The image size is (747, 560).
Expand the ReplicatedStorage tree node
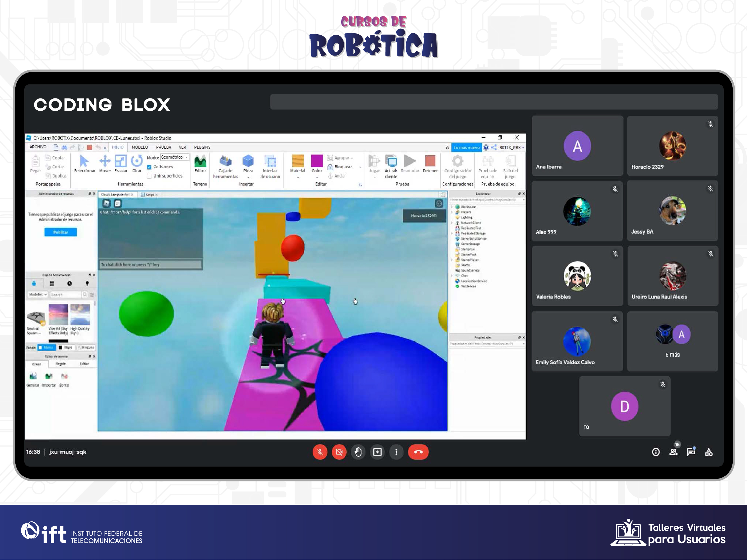452,233
